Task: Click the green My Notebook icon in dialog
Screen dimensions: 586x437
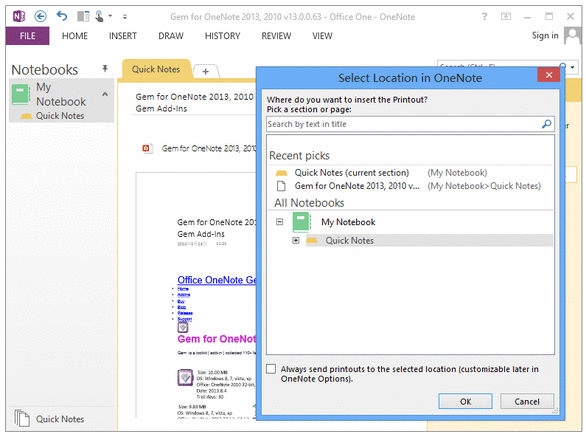Action: pos(301,222)
